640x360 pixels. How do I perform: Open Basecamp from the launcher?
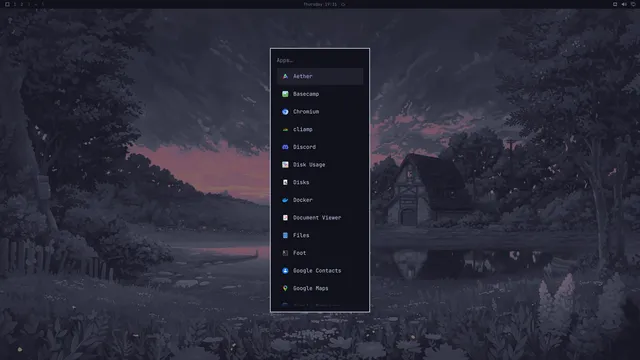pos(320,94)
